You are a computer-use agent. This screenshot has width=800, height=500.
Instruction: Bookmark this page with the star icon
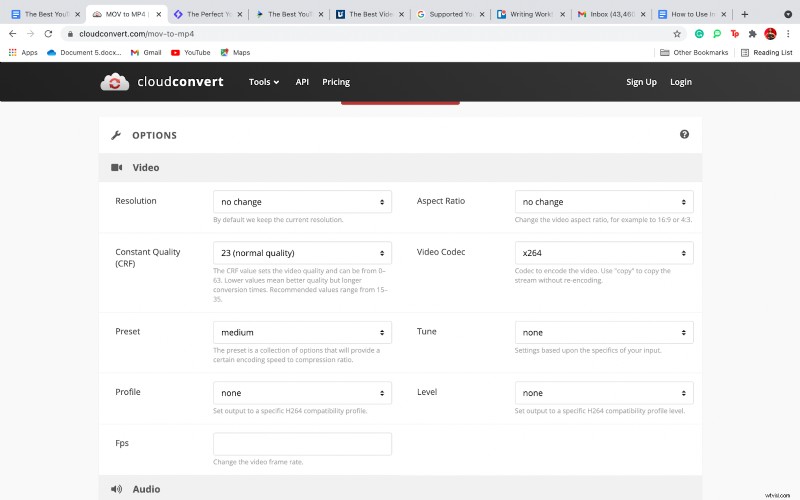(x=677, y=34)
